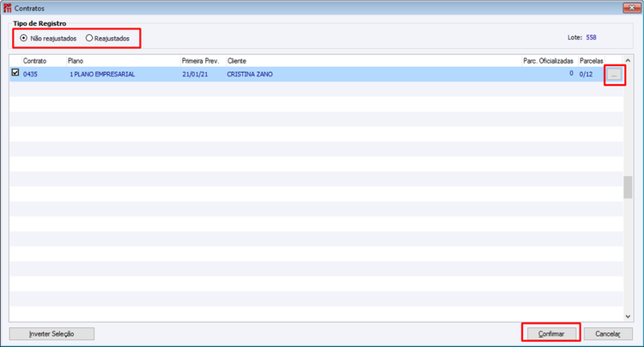
Task: Open the ellipsis button for contract 0435
Action: (614, 75)
